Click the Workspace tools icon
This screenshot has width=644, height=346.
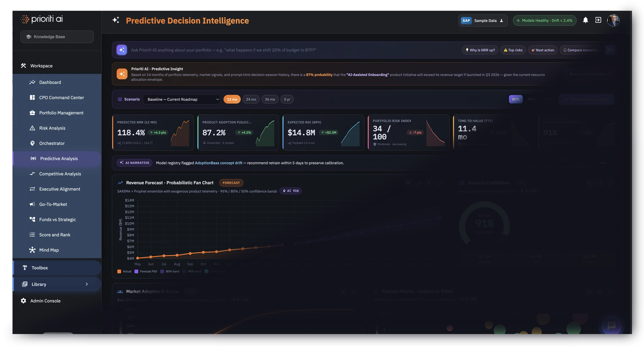(23, 66)
